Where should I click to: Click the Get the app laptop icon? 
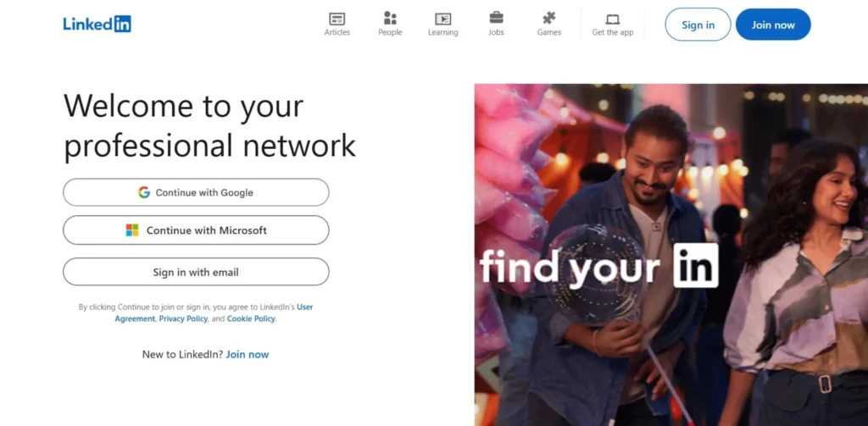coord(612,18)
